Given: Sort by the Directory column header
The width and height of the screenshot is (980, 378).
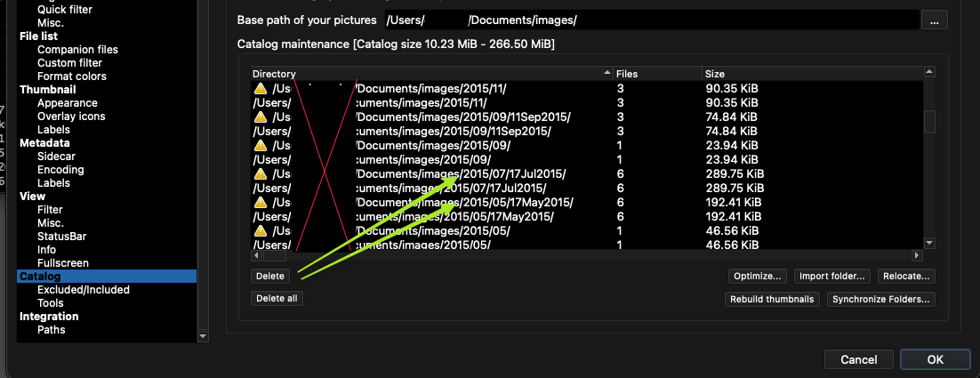Looking at the screenshot, I should pos(432,74).
